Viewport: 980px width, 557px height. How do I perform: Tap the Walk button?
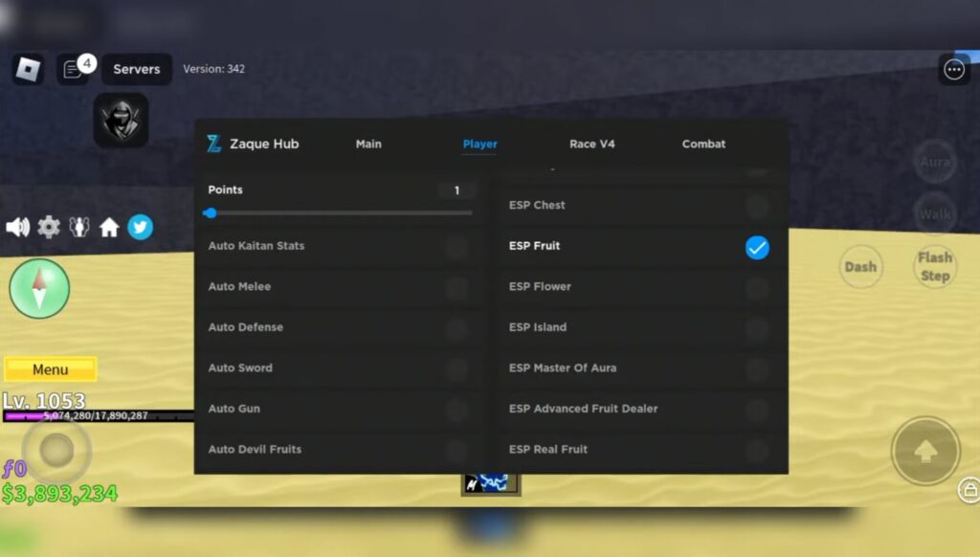point(935,214)
